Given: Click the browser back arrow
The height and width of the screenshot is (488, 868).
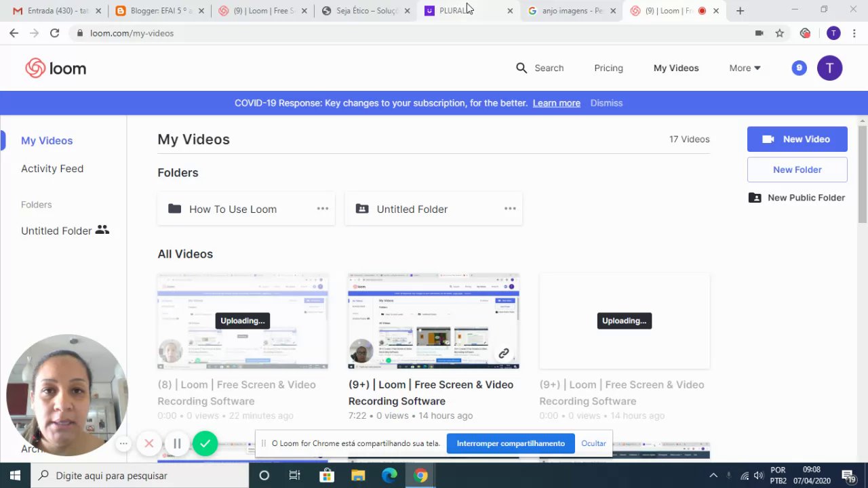Looking at the screenshot, I should click(x=14, y=33).
